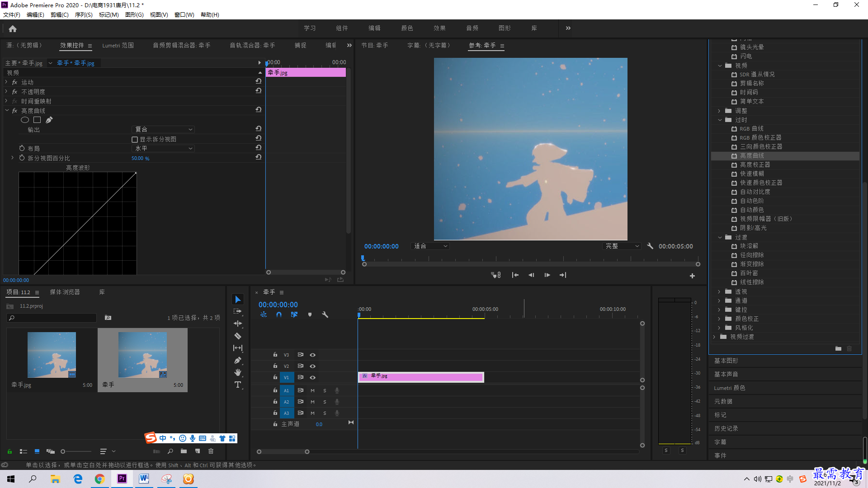
Task: Select the Type tool
Action: 238,385
